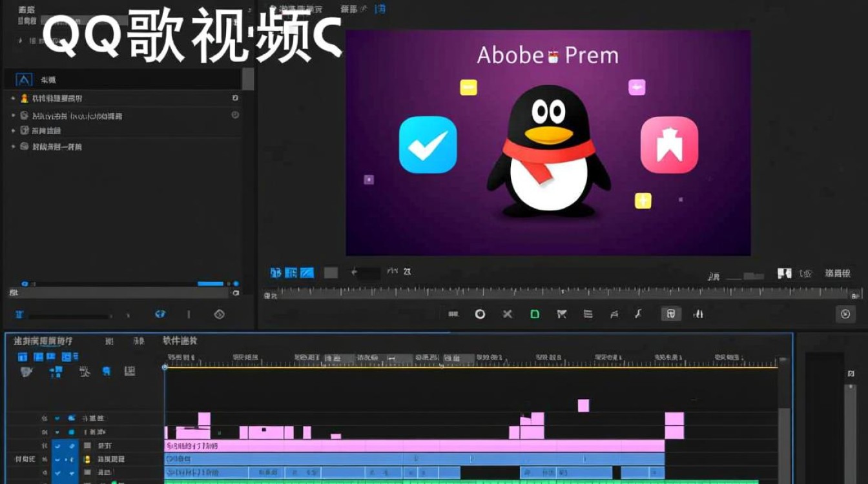868x484 pixels.
Task: Expand the second row in the left panel list
Action: 13,116
